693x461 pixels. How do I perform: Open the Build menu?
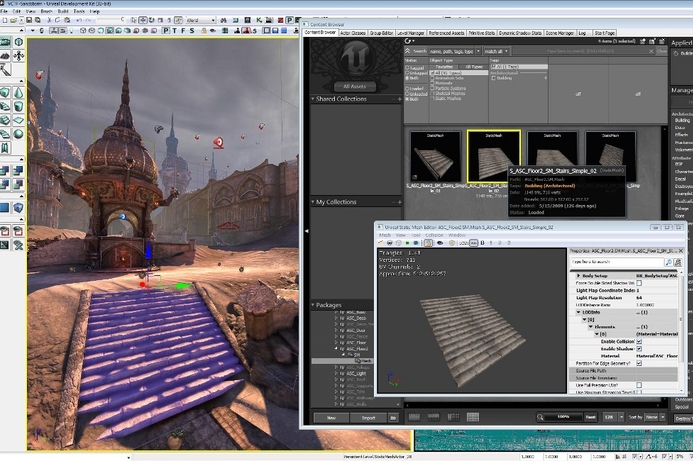pos(63,11)
